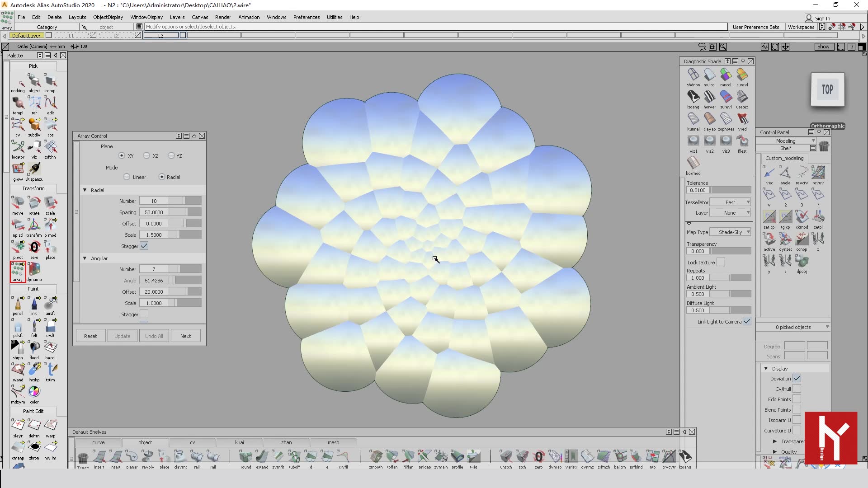Select the XZ plane radio button
This screenshot has width=868, height=488.
tap(146, 155)
